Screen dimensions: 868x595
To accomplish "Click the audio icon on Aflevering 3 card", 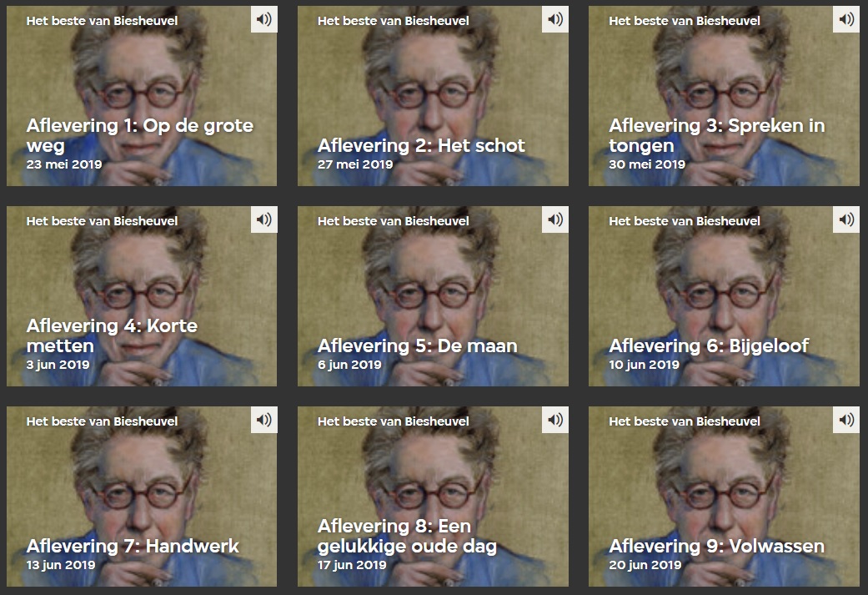I will point(846,19).
